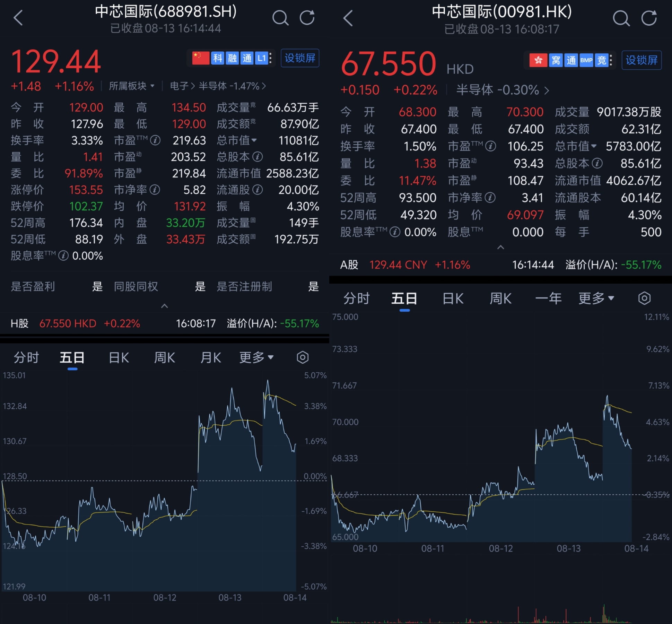The height and width of the screenshot is (624, 672).
Task: Switch the HK chart to 一年
Action: click(548, 298)
